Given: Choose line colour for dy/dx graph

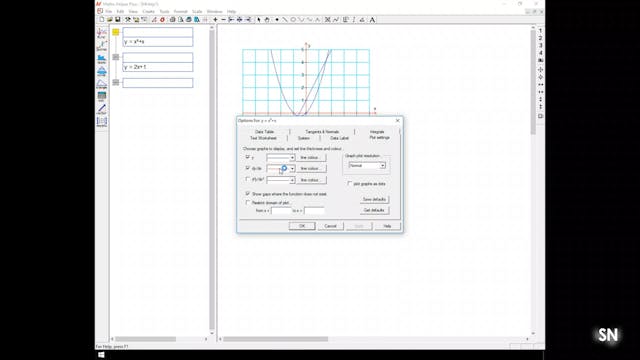Looking at the screenshot, I should pos(311,169).
